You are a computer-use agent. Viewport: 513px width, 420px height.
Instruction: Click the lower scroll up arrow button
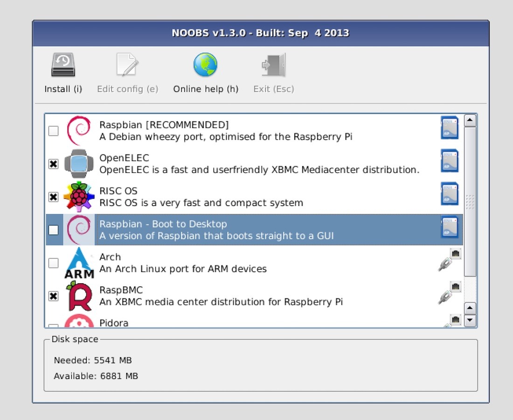click(x=470, y=308)
